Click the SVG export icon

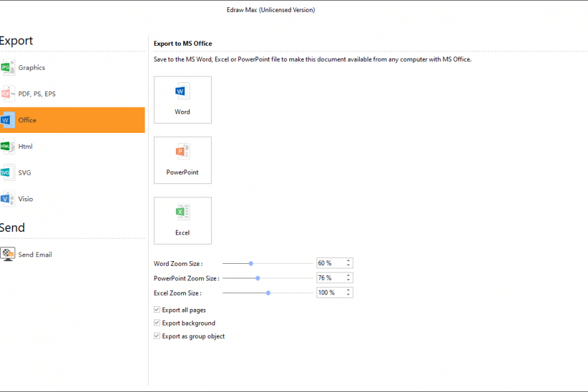tap(7, 173)
